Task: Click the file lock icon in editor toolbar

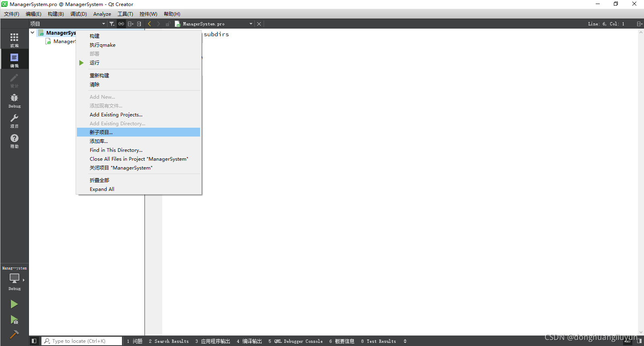Action: [x=168, y=24]
